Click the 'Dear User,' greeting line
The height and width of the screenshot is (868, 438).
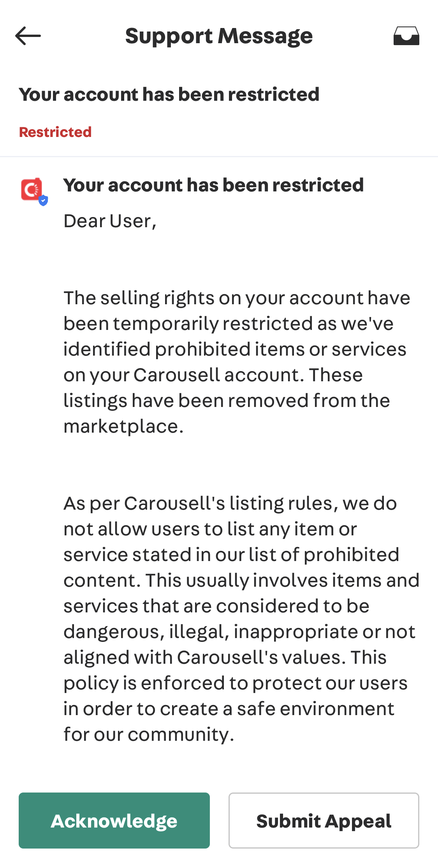[110, 221]
